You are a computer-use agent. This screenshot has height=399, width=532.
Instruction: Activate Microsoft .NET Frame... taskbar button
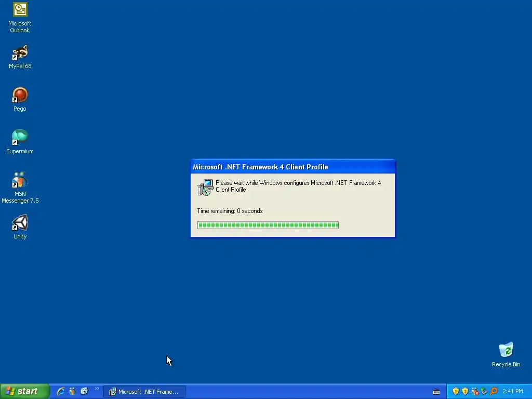click(144, 392)
